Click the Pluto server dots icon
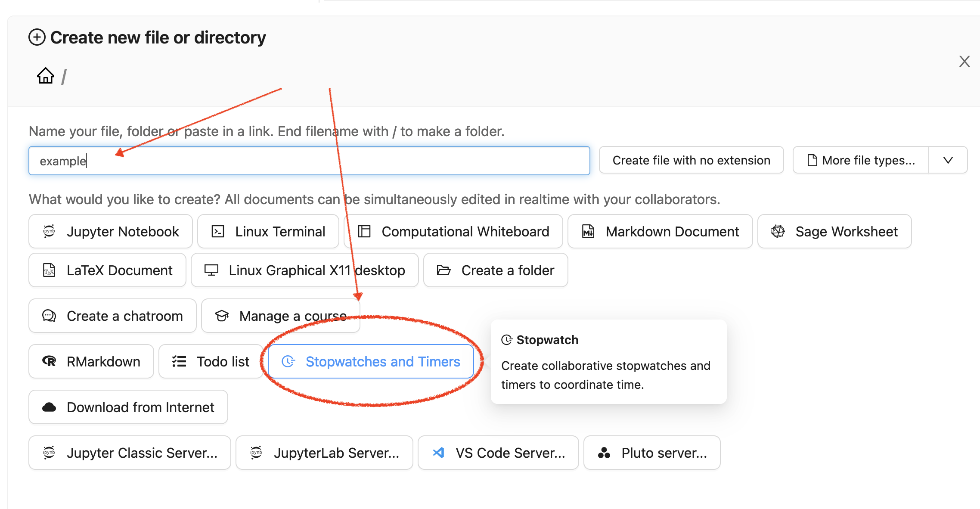Viewport: 980px width, 509px height. [x=604, y=453]
